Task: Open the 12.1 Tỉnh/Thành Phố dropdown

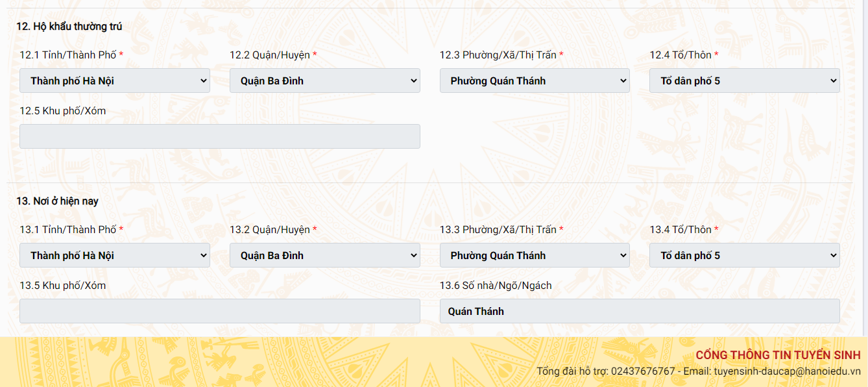Action: pyautogui.click(x=114, y=81)
